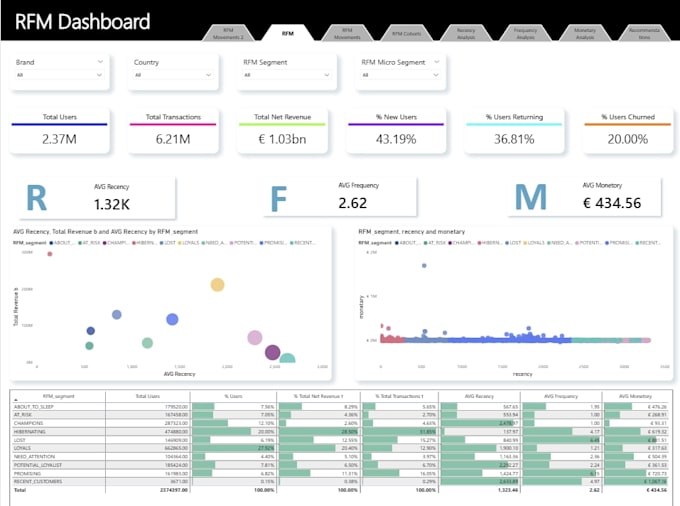
Task: Sort table by % Users column
Action: [x=233, y=396]
